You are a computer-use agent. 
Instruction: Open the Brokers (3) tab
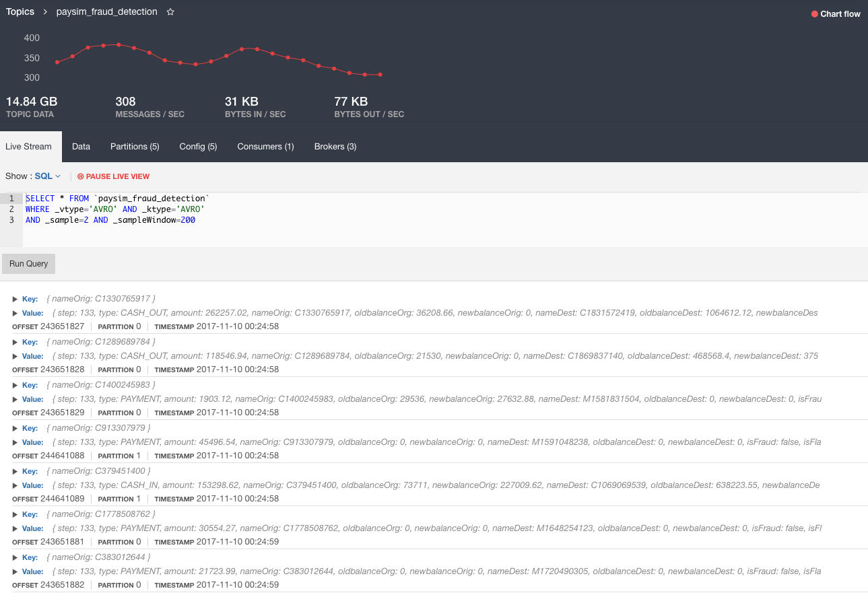point(335,146)
